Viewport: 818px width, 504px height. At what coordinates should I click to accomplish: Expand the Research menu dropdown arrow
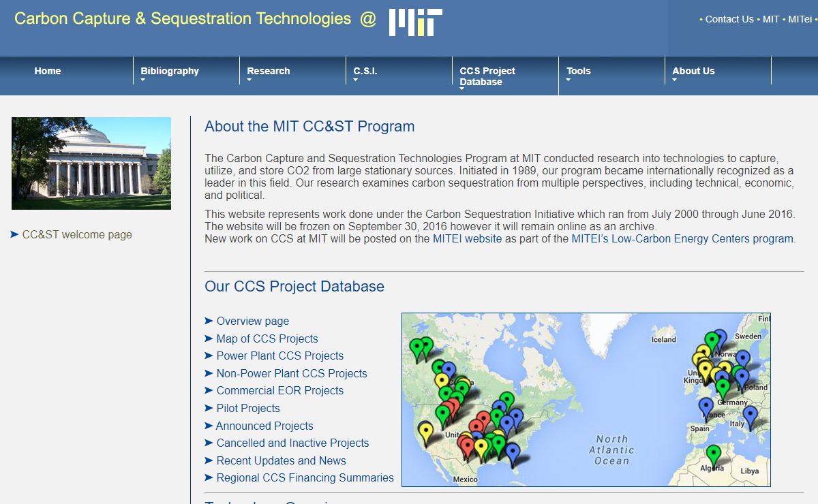tap(249, 80)
